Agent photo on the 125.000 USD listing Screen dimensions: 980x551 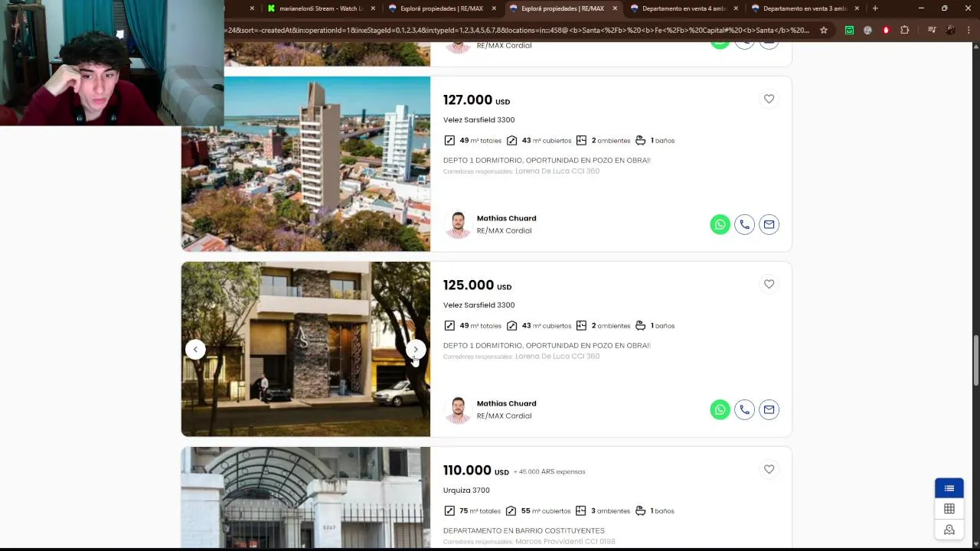458,409
